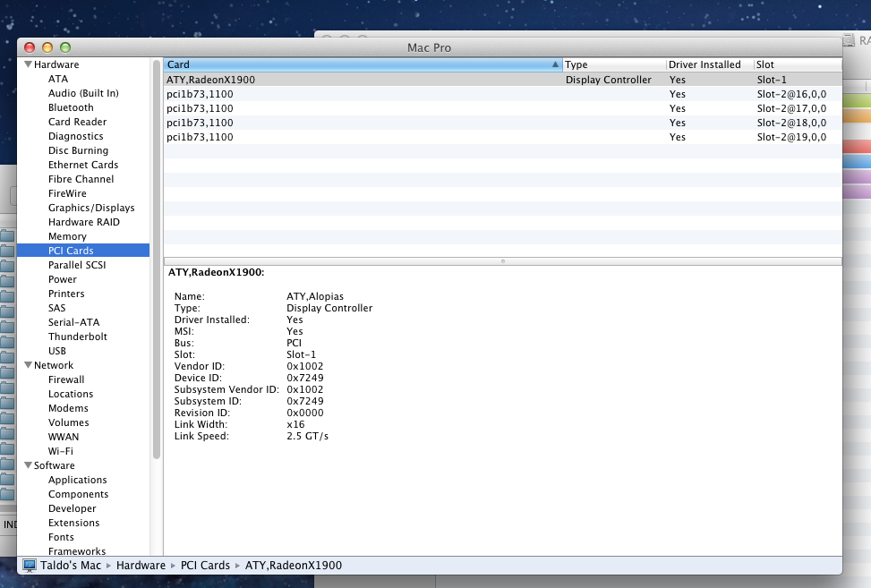Open Audio (Built In) in sidebar

click(x=83, y=93)
